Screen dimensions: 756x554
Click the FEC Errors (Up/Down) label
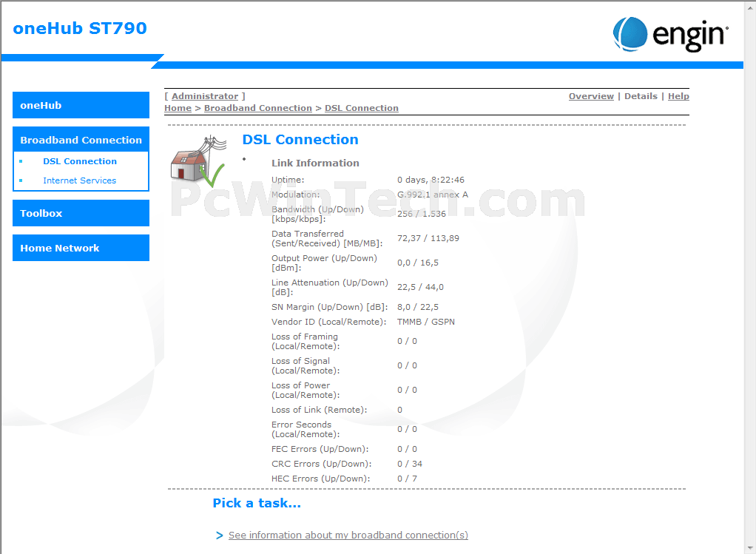click(320, 449)
